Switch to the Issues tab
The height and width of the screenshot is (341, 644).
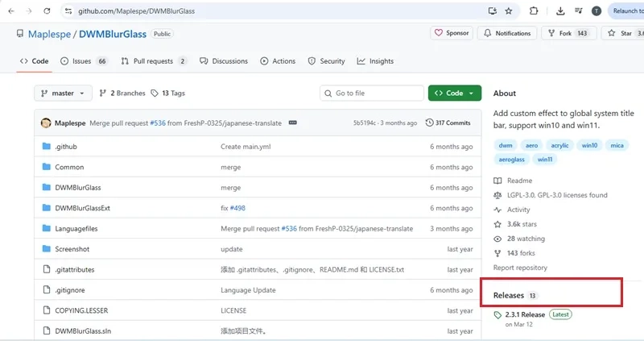(83, 61)
